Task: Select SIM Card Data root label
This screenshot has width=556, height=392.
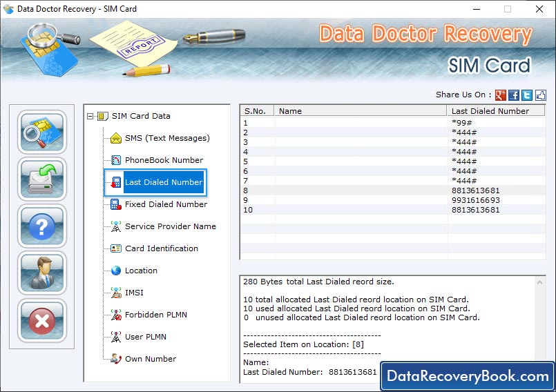Action: point(141,116)
